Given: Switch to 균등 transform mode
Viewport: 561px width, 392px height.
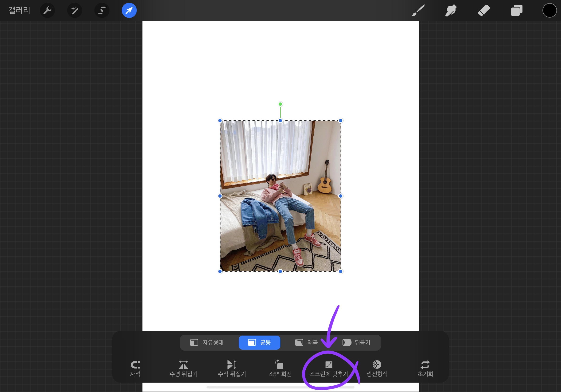Looking at the screenshot, I should coord(259,342).
